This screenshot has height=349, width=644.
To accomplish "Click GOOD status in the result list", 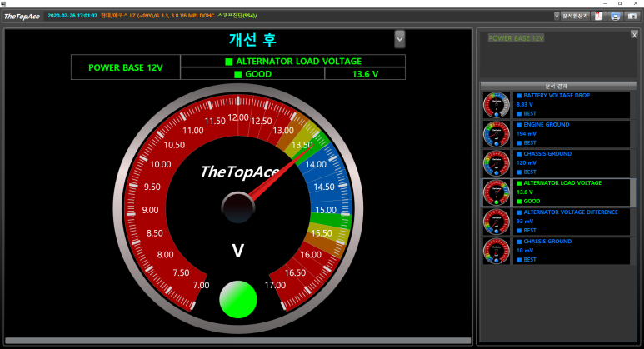I will (x=528, y=202).
